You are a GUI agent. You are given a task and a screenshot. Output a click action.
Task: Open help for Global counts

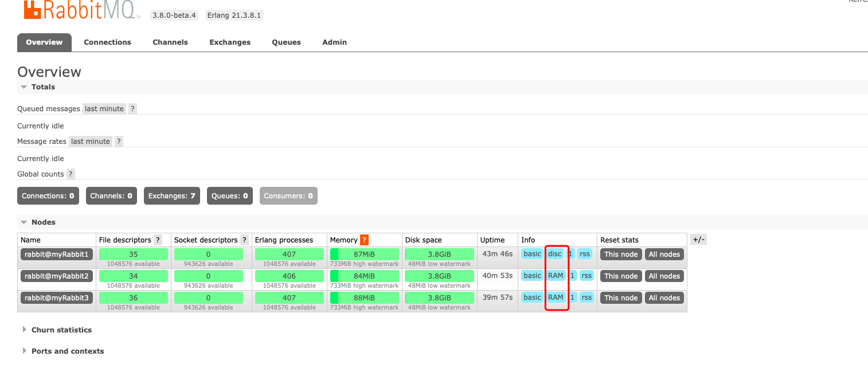point(71,174)
